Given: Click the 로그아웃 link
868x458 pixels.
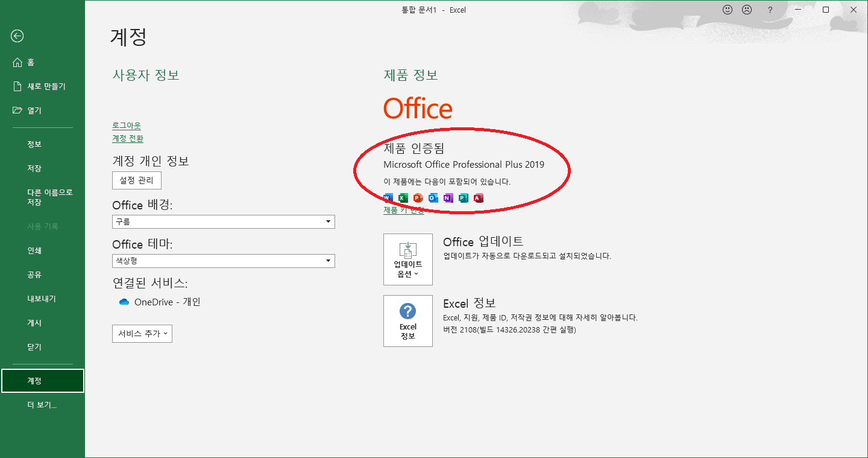Looking at the screenshot, I should [127, 126].
